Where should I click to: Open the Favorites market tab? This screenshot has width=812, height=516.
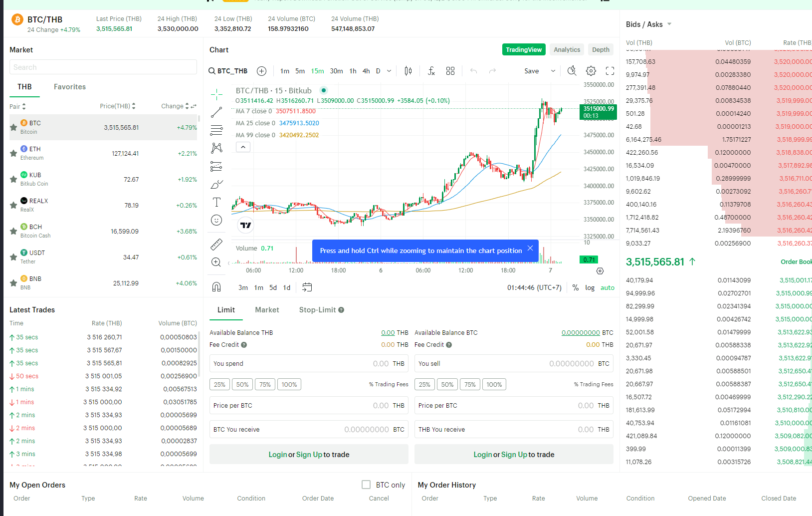pos(70,87)
